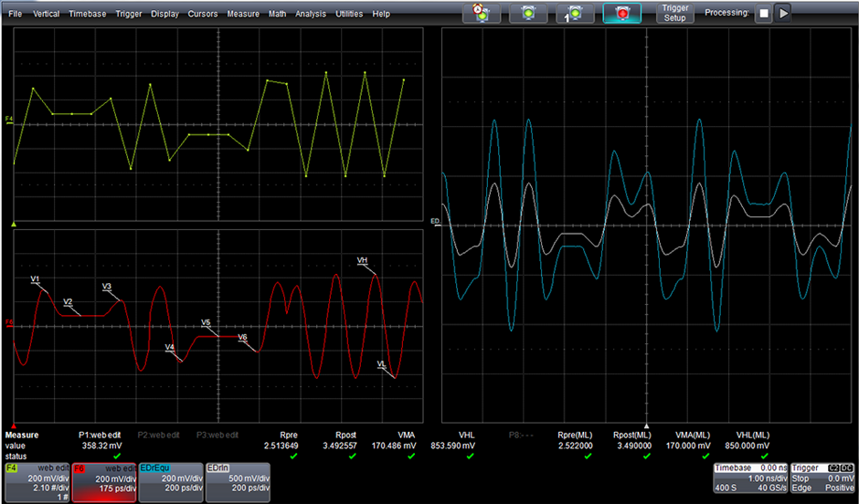859x504 pixels.
Task: Click the VH marker on red waveform
Action: [x=363, y=261]
